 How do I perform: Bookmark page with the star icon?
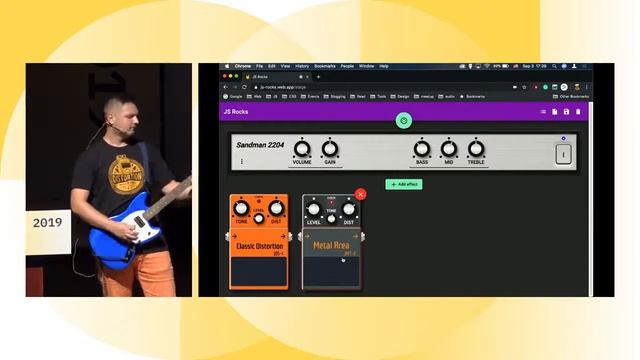pos(524,87)
